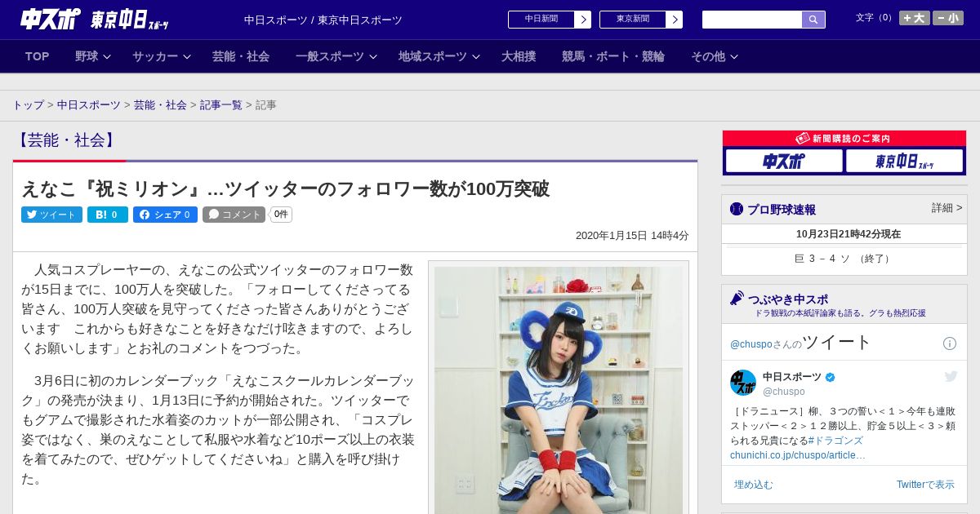Viewport: 980px width, 514px height.
Task: Click the arrow beside 中日新聞
Action: pos(583,20)
